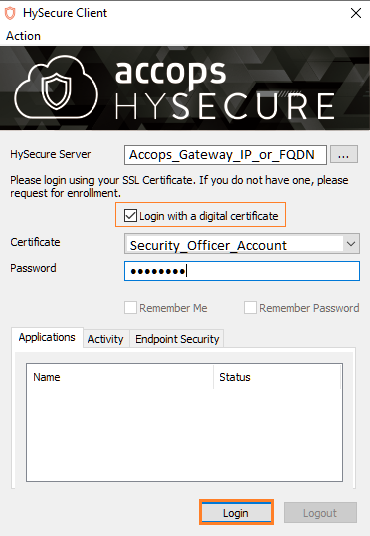The height and width of the screenshot is (536, 370).
Task: Enable the Remember Me checkbox
Action: (x=130, y=308)
